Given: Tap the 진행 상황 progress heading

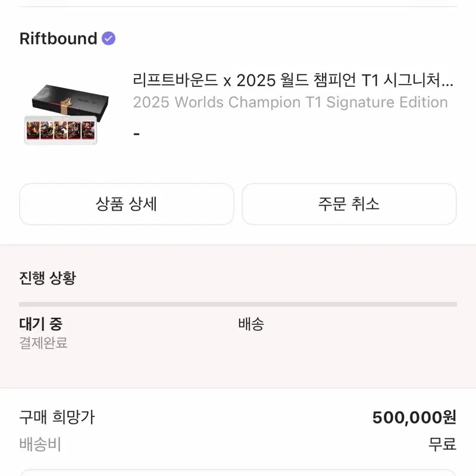Looking at the screenshot, I should pyautogui.click(x=48, y=278).
